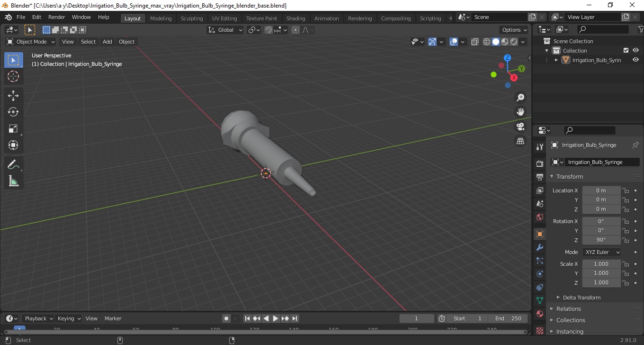
Task: Expand the Relations panel
Action: coord(569,309)
